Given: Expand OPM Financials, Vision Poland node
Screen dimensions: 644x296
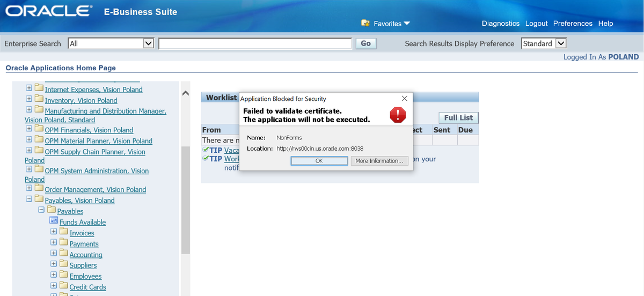Looking at the screenshot, I should 29,129.
